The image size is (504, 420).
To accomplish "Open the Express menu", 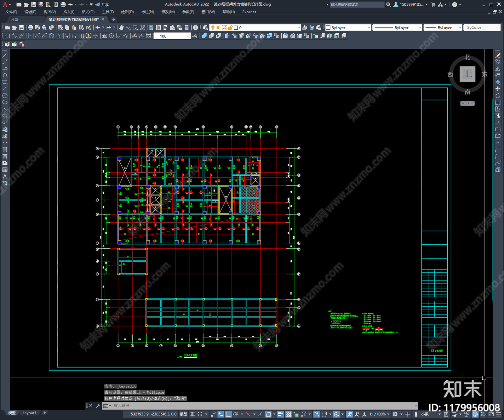I will pyautogui.click(x=249, y=12).
